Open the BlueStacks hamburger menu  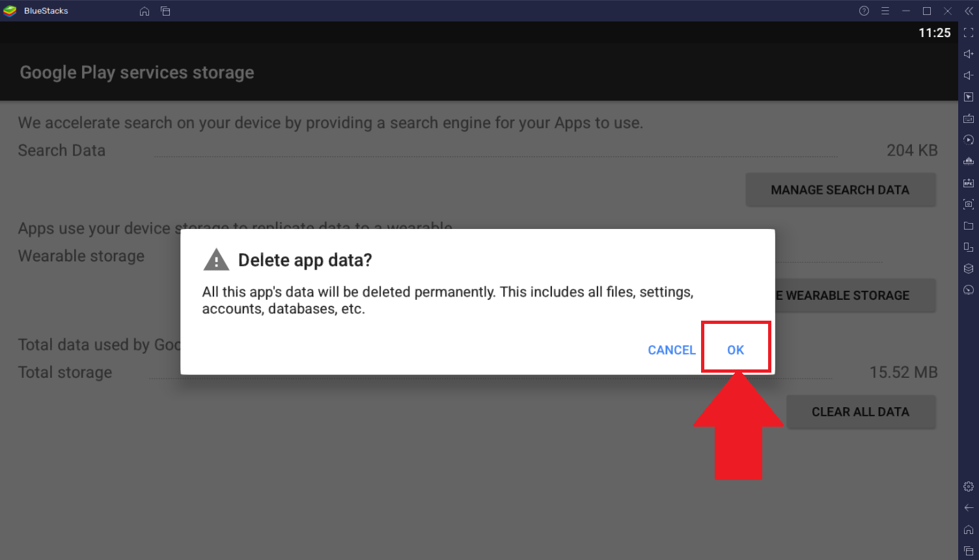[x=885, y=11]
